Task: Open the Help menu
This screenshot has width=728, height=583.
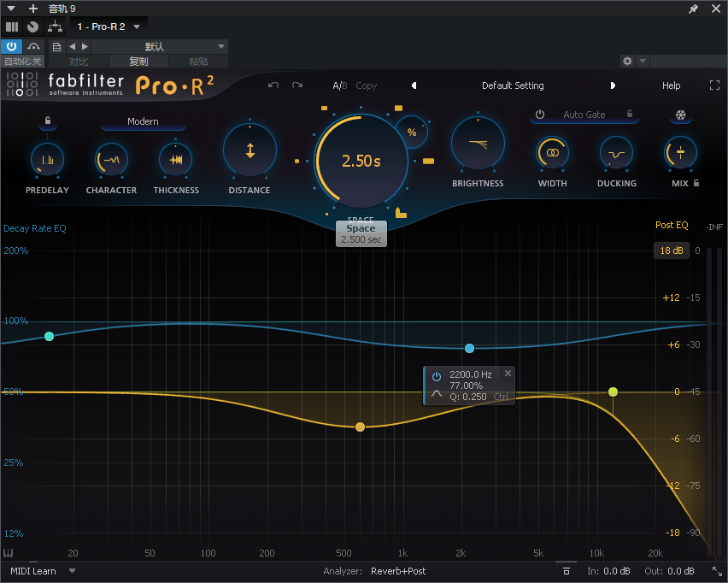Action: pos(671,85)
